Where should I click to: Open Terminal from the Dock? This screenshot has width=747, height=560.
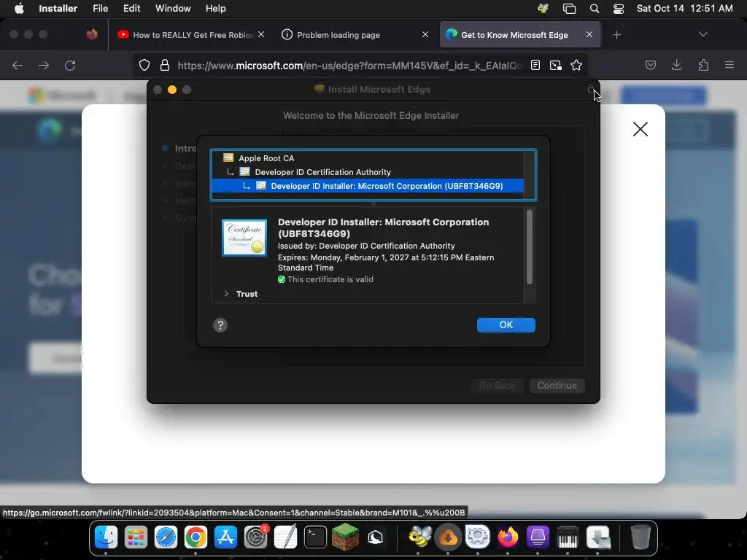coord(315,537)
